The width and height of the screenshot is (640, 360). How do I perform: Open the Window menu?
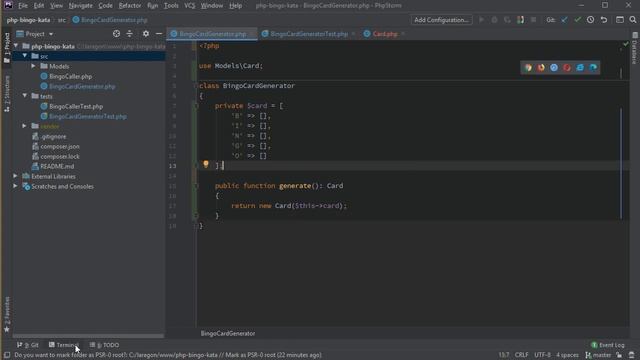212,6
